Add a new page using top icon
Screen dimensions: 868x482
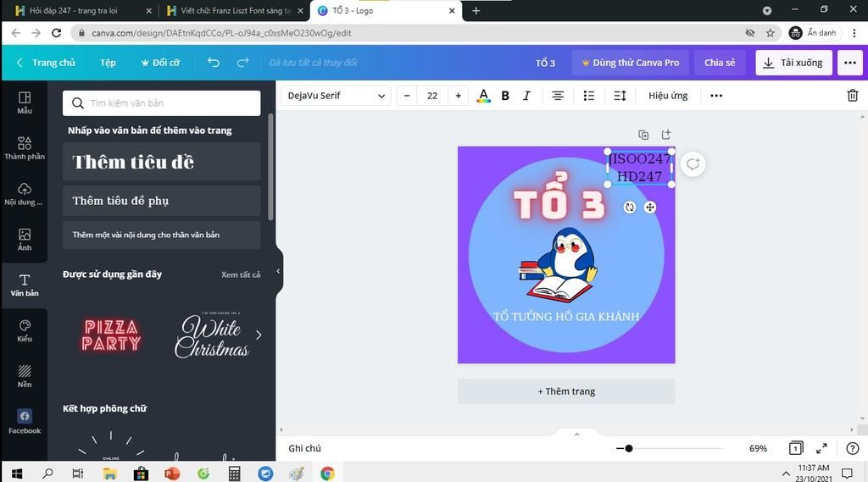[x=666, y=135]
